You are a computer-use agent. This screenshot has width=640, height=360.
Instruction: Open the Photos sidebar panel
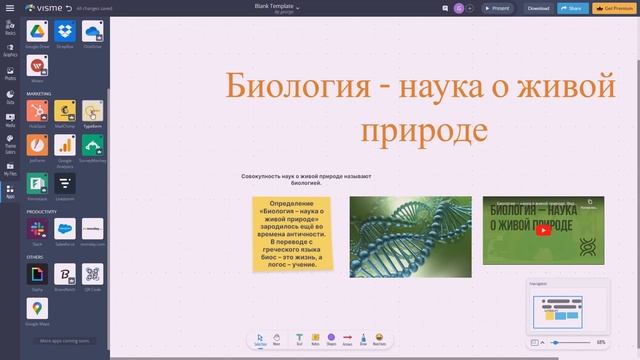pyautogui.click(x=10, y=74)
